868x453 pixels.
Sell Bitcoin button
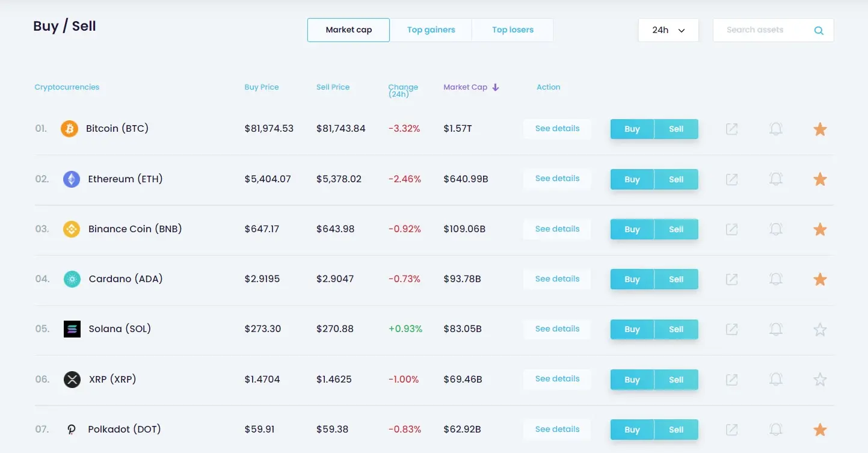[x=676, y=129]
